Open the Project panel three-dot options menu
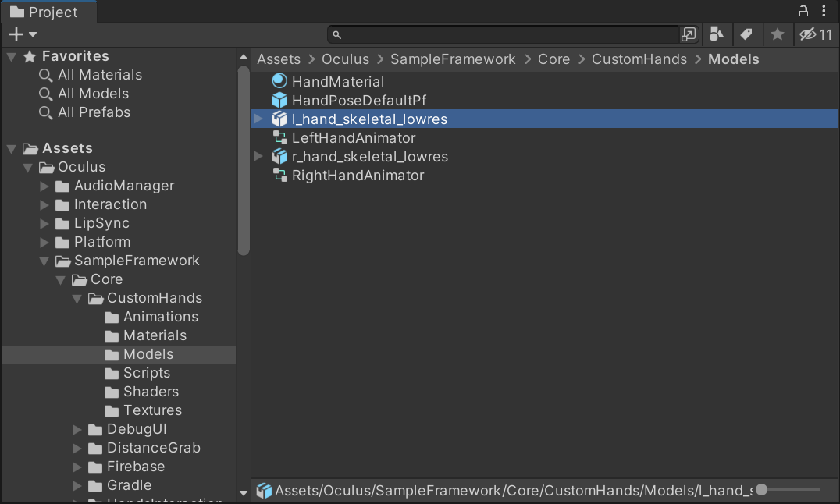The image size is (840, 504). pyautogui.click(x=824, y=11)
